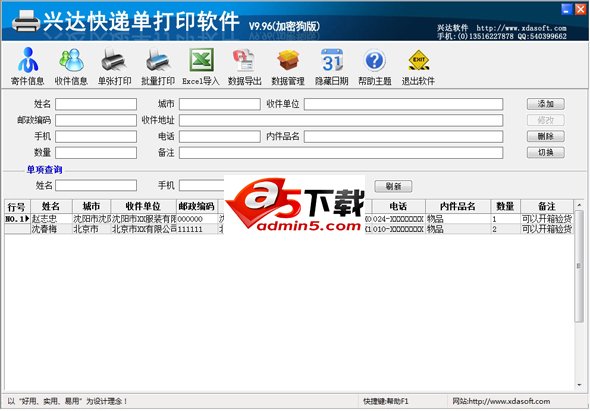Click the 备注 column header
This screenshot has width=590, height=411.
547,207
